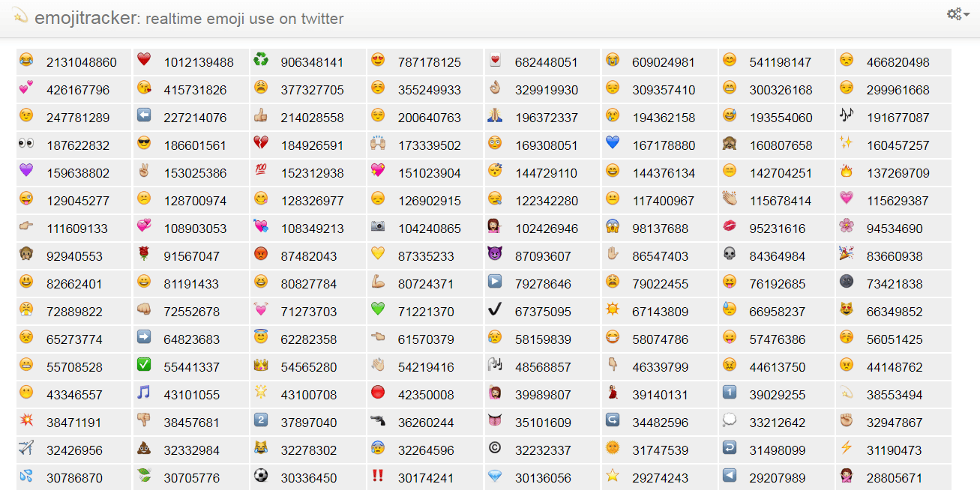Select the blue heart emoji
This screenshot has height=490, width=980.
[x=612, y=145]
